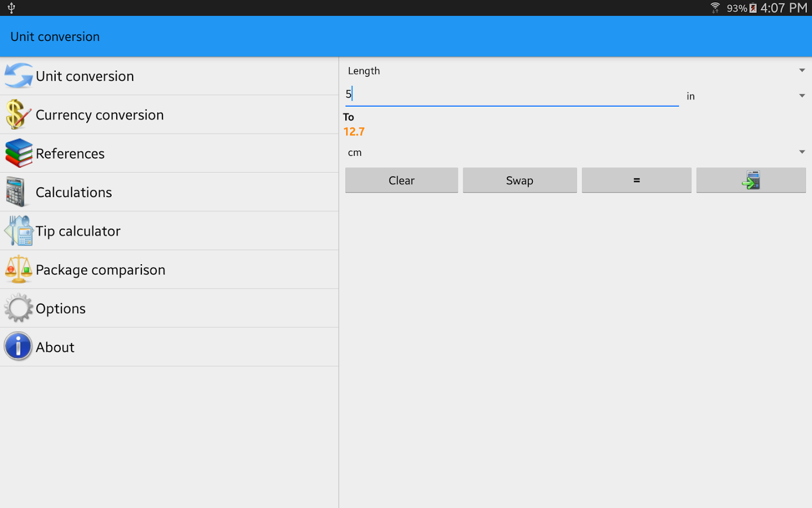
Task: Go to Calculations
Action: 169,192
